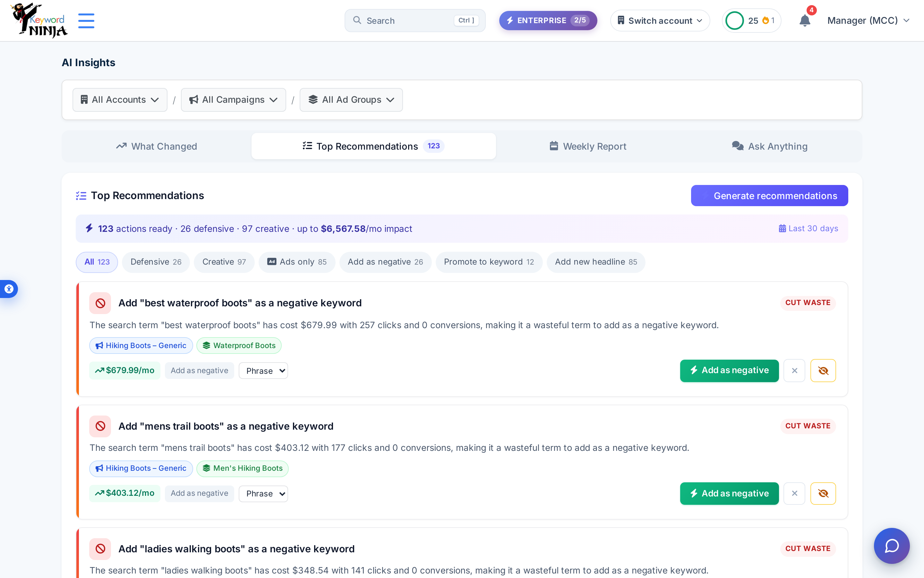Click the green circle credits indicator
Viewport: 924px width, 578px height.
734,21
